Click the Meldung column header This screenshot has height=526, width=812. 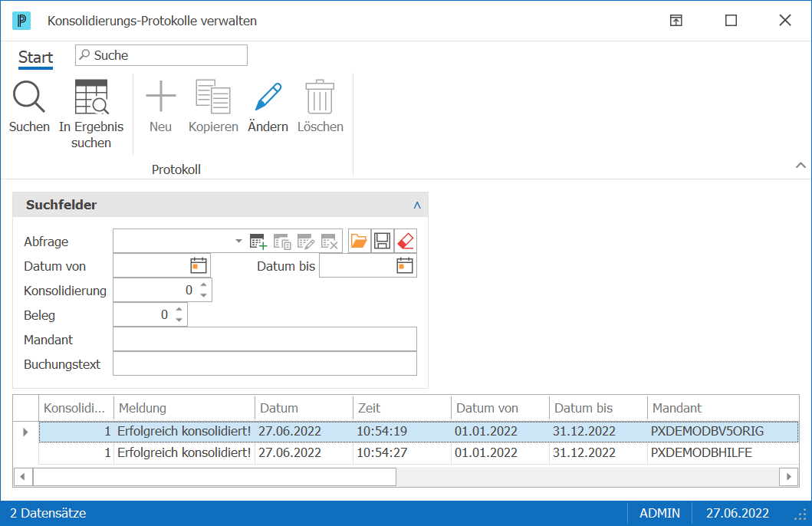click(184, 408)
